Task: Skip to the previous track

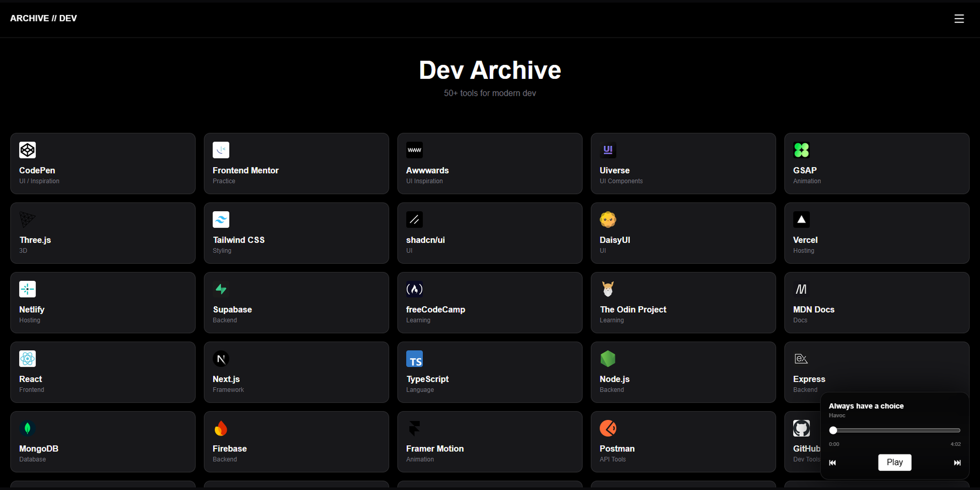Action: pos(832,463)
